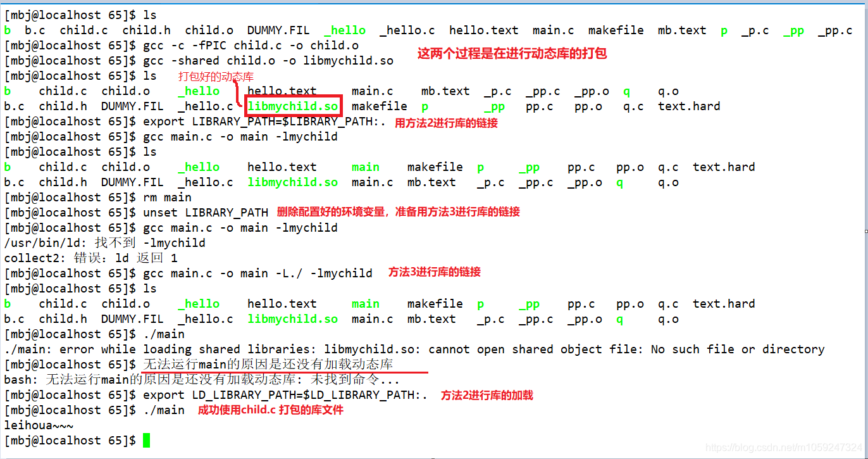Click the 'collect2: 错误：ld 返回 1' line
This screenshot has height=459, width=868.
coord(90,258)
